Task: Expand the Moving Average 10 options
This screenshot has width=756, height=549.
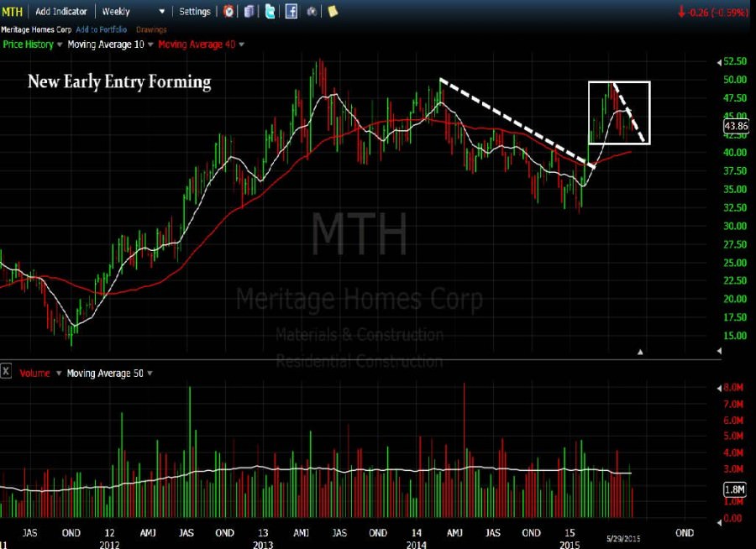Action: pos(150,44)
